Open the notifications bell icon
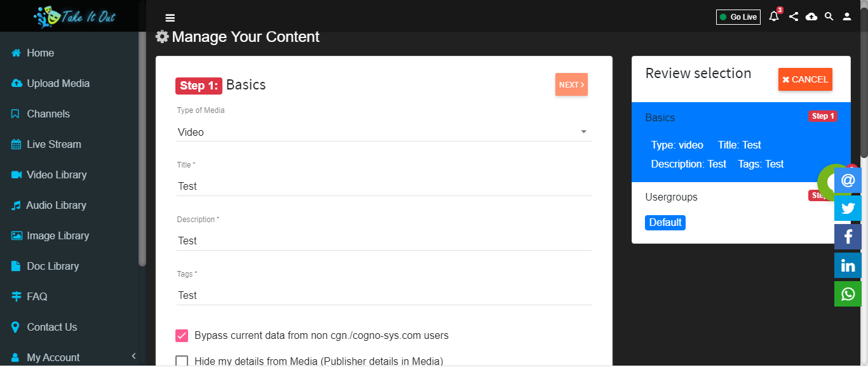 pyautogui.click(x=774, y=17)
